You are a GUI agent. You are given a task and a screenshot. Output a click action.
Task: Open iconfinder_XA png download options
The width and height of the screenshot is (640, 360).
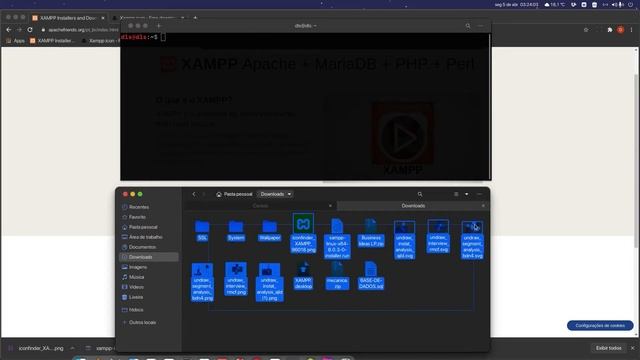tap(72, 348)
